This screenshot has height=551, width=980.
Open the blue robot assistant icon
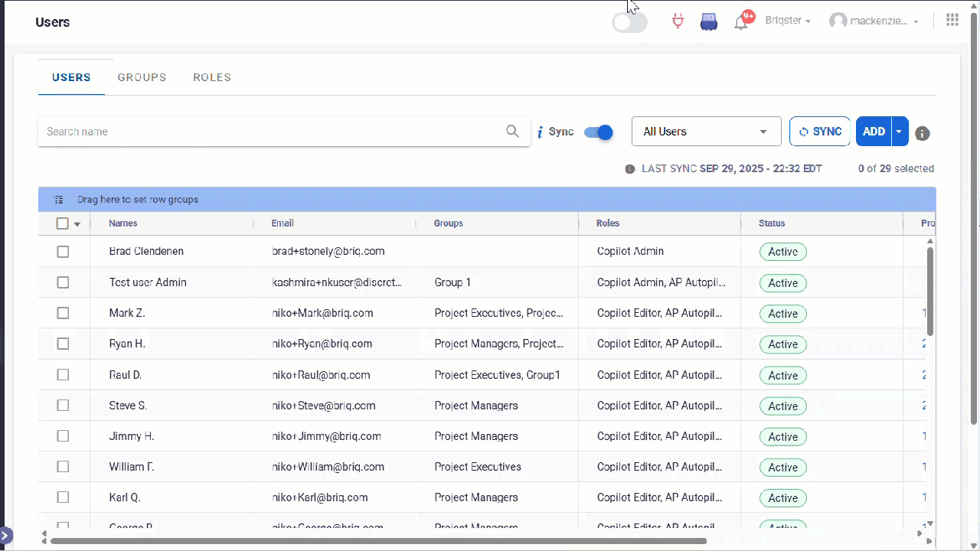click(709, 21)
